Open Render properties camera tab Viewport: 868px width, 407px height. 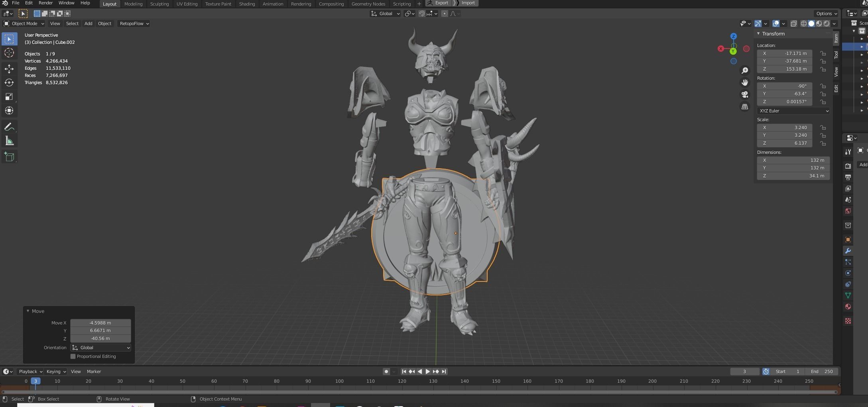(x=848, y=166)
